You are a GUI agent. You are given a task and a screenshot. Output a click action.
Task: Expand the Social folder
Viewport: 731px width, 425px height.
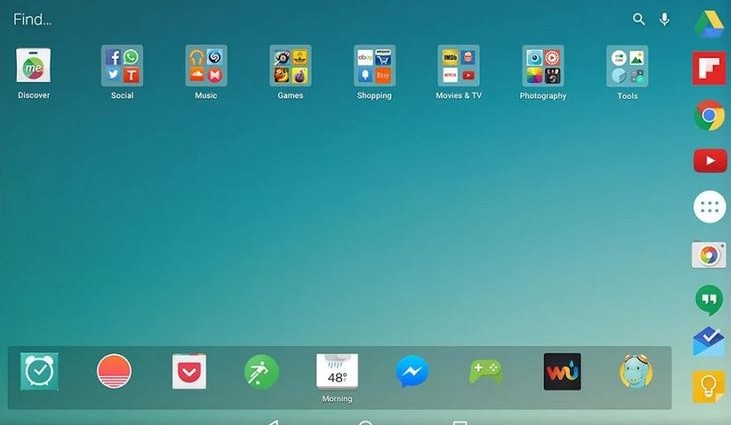[x=122, y=66]
